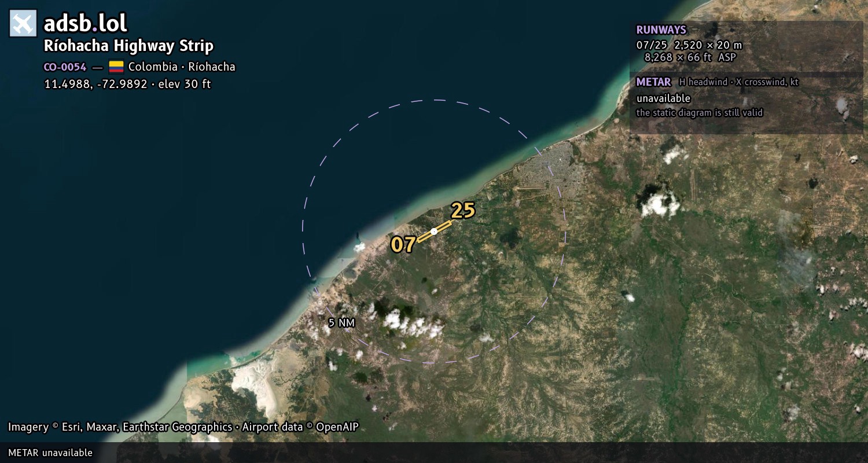Click the Colombia flag icon

pos(116,67)
